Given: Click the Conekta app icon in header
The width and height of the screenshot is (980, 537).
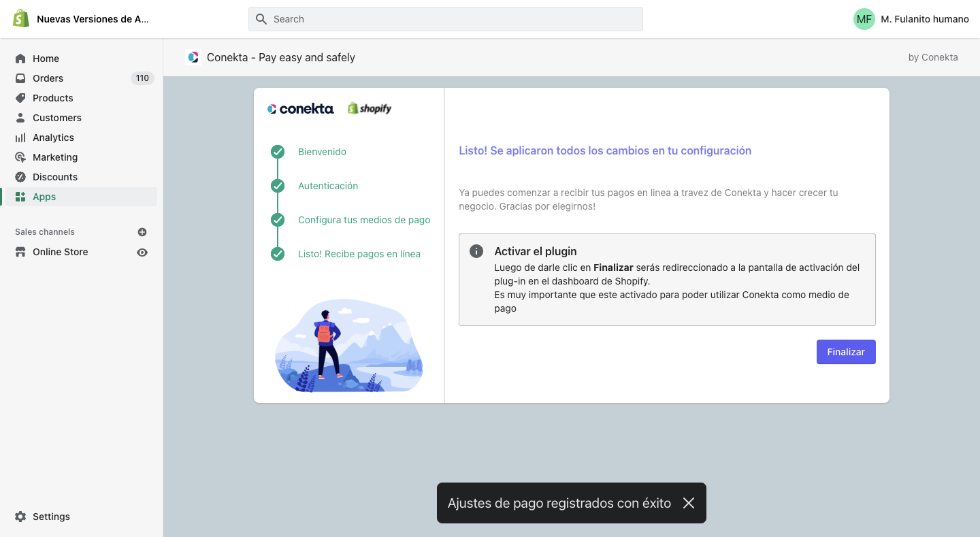Looking at the screenshot, I should pos(193,57).
